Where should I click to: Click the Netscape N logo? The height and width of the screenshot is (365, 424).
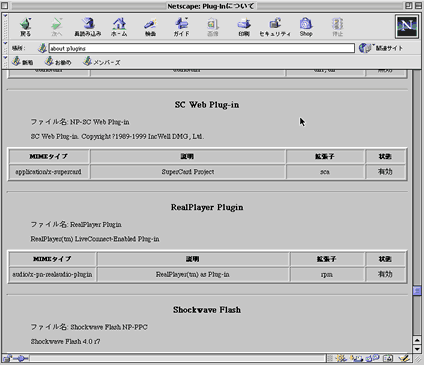click(407, 26)
